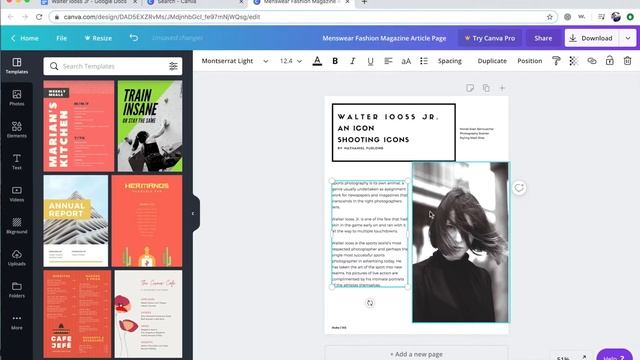Open the Folders sidebar tab
Viewport: 640px width, 360px height.
tap(17, 290)
